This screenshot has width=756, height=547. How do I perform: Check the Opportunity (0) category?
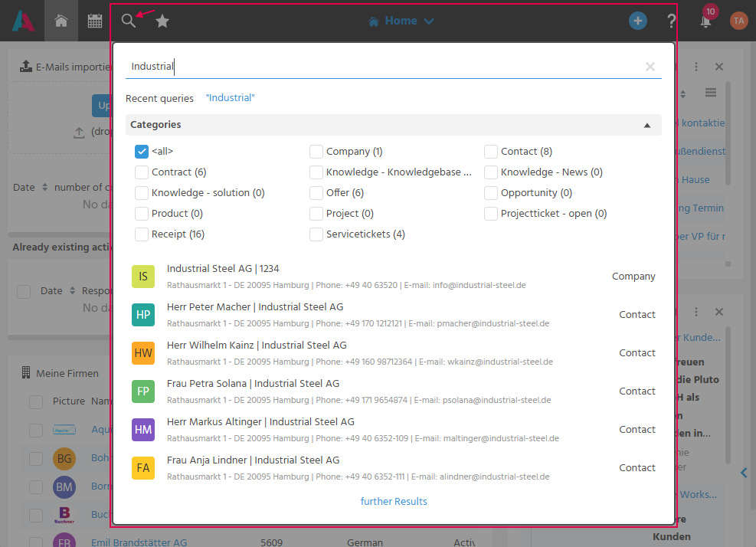pos(491,193)
